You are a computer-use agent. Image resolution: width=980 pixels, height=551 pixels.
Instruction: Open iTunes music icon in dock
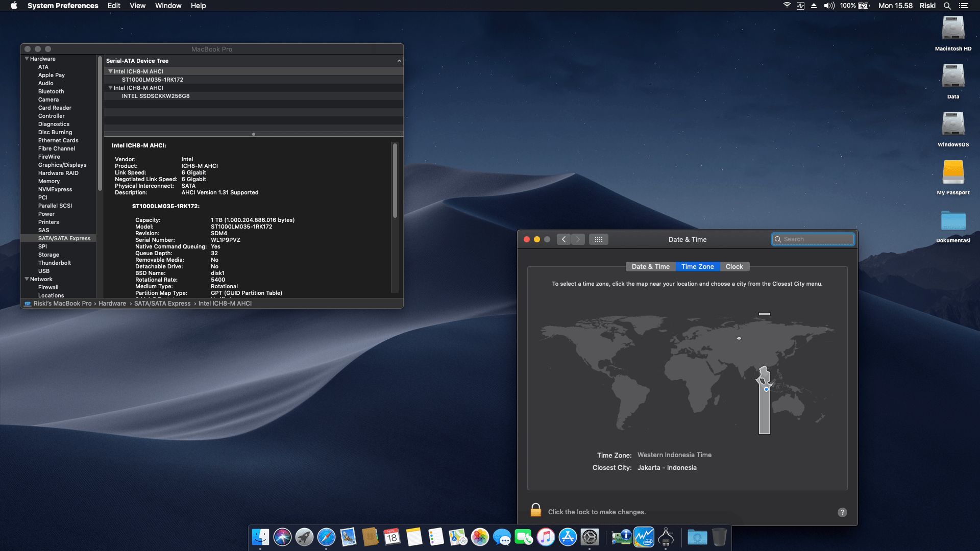[546, 537]
